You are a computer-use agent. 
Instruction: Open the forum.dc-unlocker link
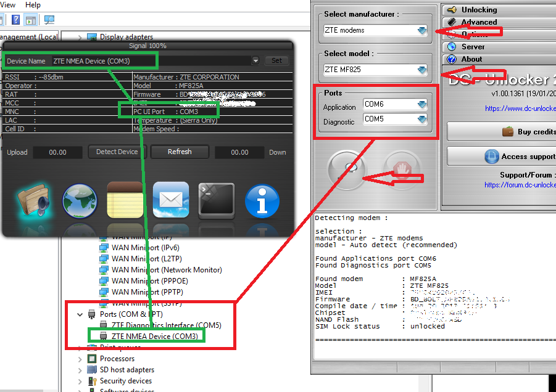(520, 185)
